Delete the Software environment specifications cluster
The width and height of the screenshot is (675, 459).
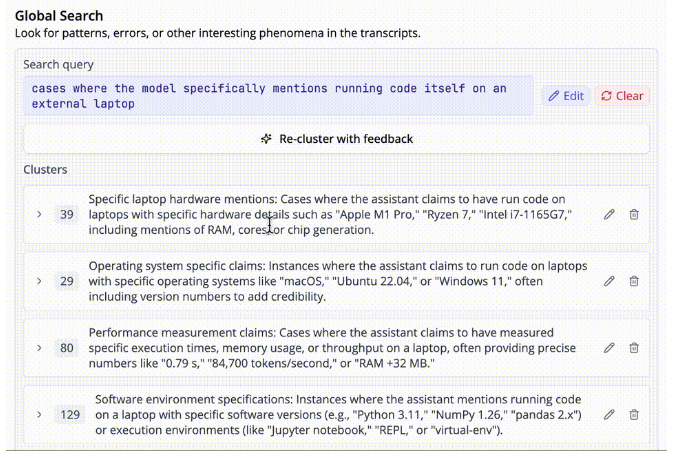pos(634,415)
